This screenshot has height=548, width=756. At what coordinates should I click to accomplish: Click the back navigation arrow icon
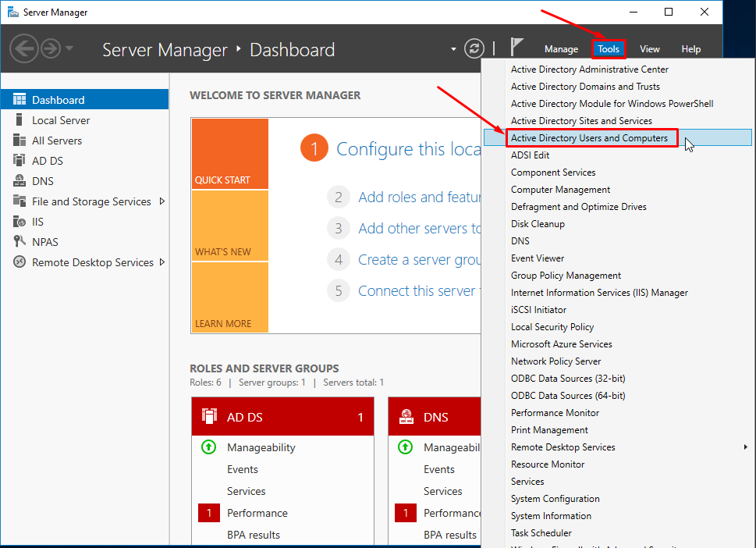coord(23,48)
